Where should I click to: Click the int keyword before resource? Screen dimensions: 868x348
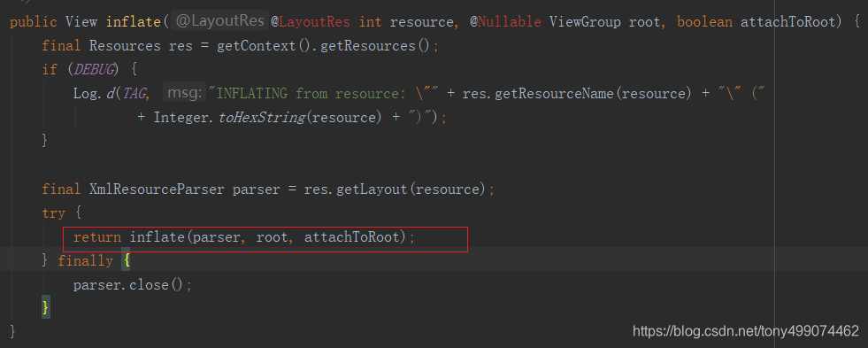[370, 21]
